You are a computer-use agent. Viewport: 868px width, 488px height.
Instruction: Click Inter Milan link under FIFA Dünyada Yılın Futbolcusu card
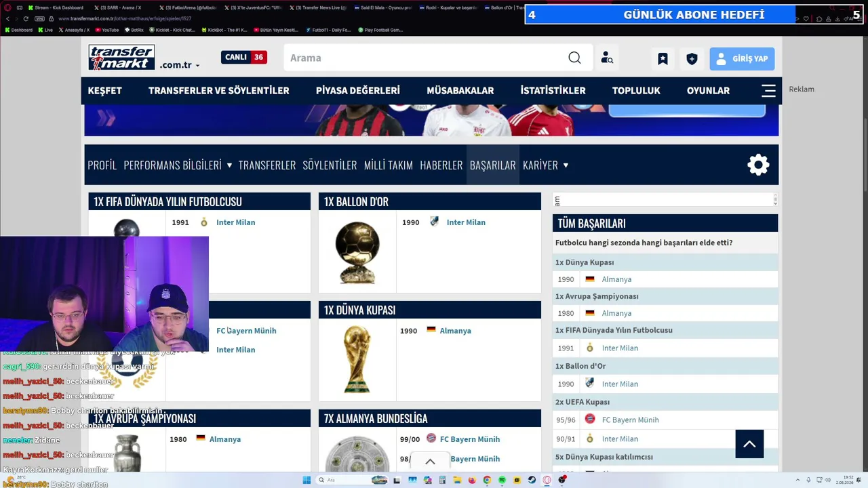click(236, 222)
